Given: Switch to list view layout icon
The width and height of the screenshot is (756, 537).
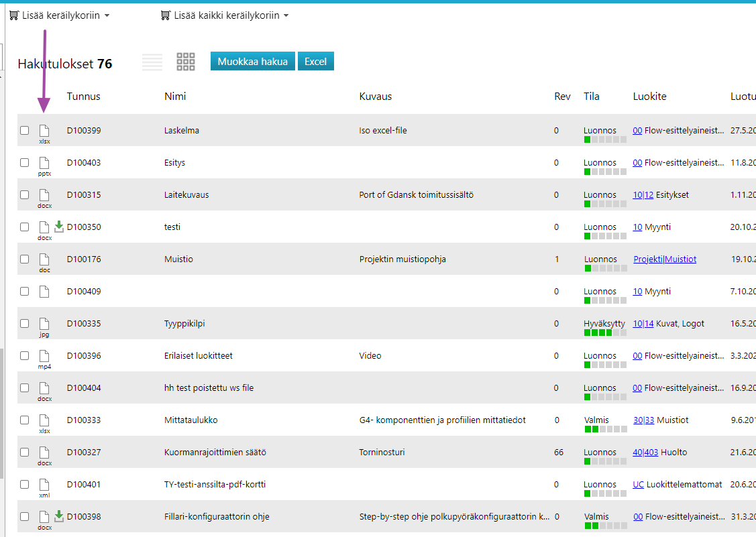Looking at the screenshot, I should click(152, 62).
